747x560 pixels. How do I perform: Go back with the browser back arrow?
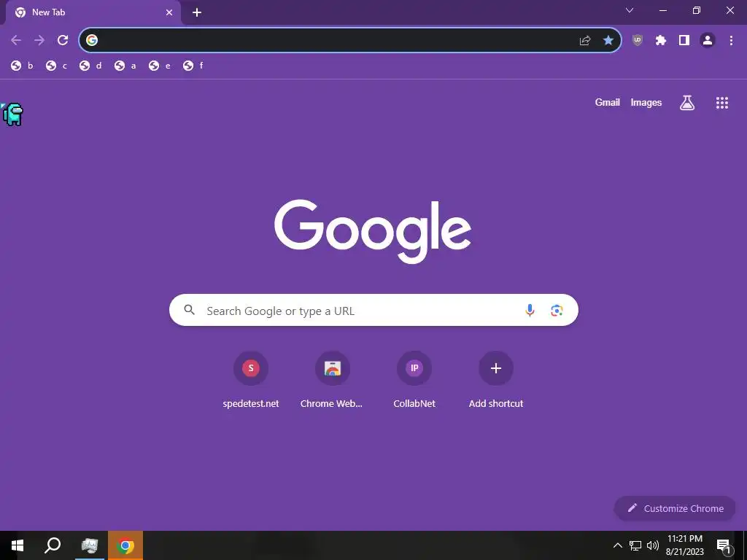[x=16, y=41]
